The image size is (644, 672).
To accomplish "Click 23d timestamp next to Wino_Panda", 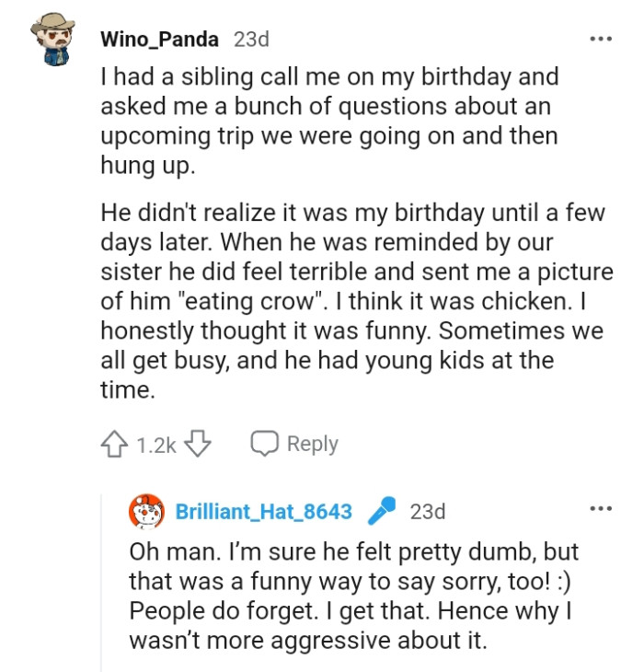I will [252, 40].
